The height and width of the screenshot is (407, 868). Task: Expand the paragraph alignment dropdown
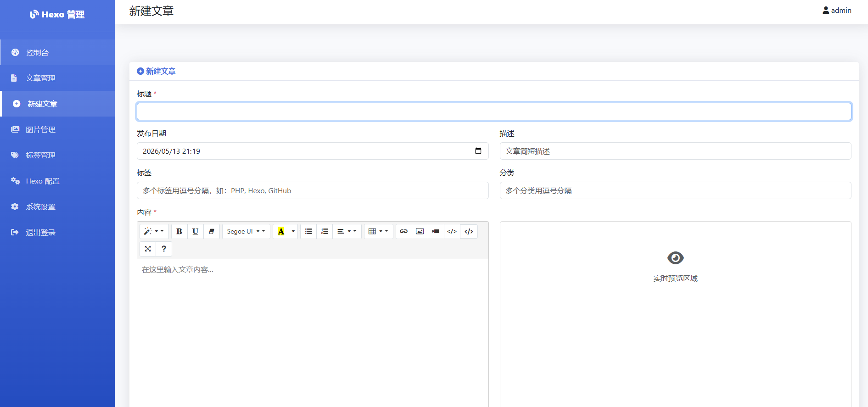(x=347, y=231)
